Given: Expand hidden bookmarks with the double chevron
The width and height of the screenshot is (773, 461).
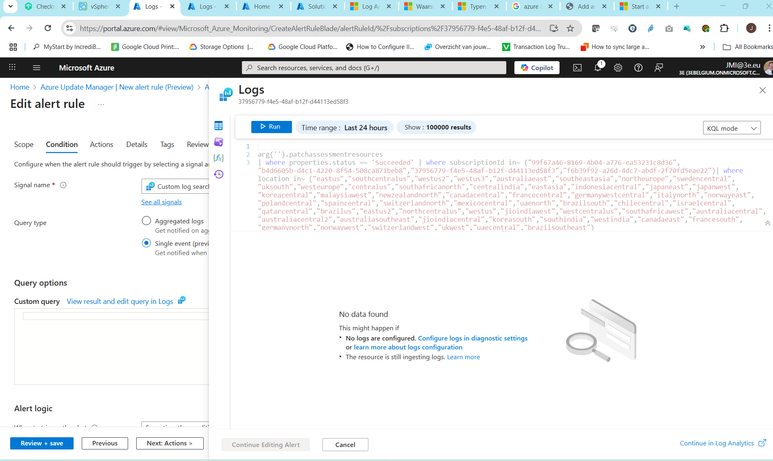Looking at the screenshot, I should tap(702, 47).
